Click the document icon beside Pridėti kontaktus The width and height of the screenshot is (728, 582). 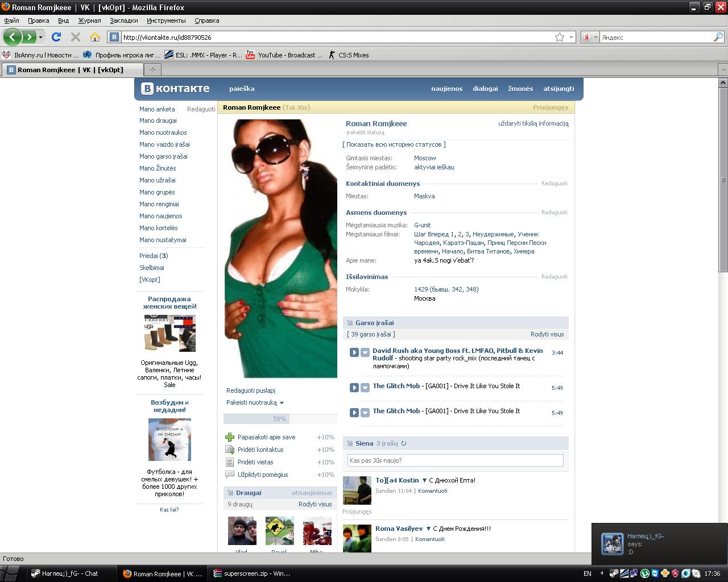pyautogui.click(x=230, y=450)
